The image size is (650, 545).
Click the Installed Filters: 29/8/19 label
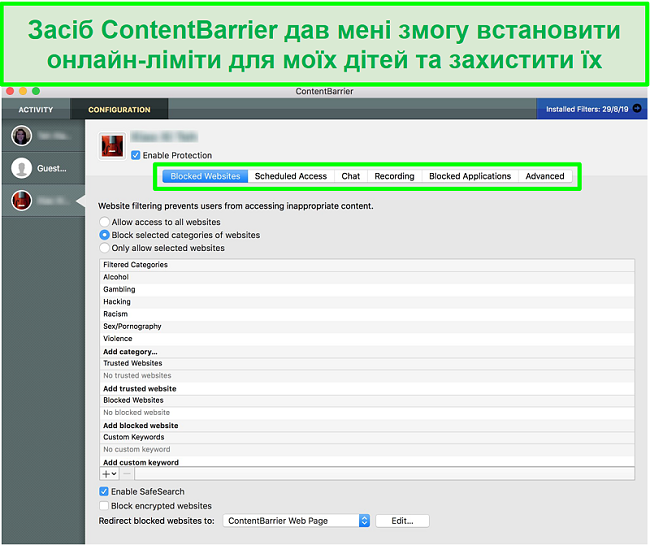point(587,109)
